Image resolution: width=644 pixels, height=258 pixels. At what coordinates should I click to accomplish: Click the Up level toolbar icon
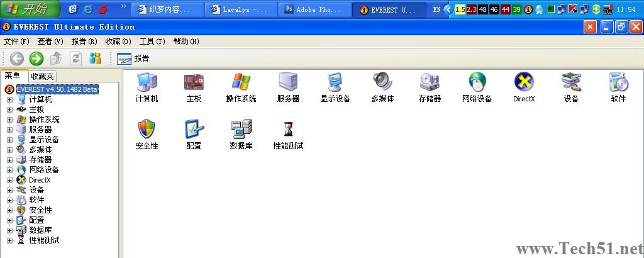point(56,59)
